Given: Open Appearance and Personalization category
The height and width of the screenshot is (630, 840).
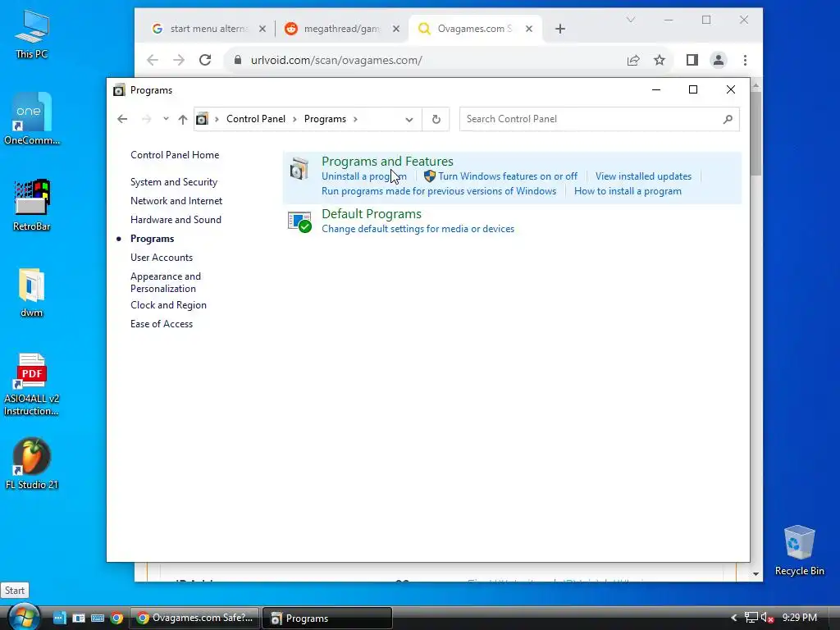Looking at the screenshot, I should pos(166,282).
